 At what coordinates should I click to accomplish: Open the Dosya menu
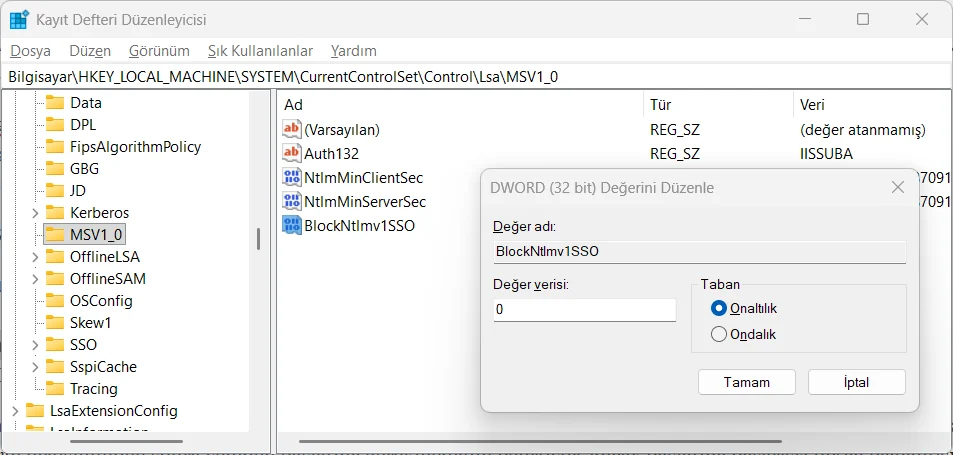point(30,51)
